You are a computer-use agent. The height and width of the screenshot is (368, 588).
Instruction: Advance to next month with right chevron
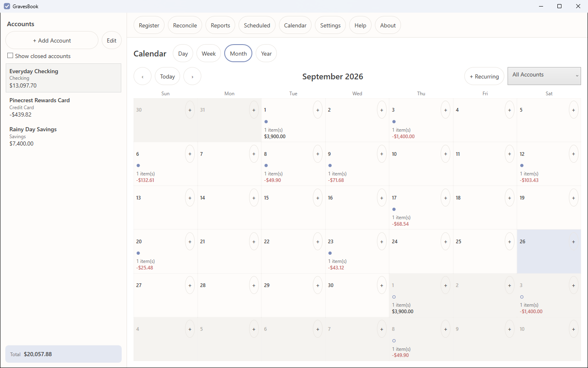pyautogui.click(x=192, y=76)
